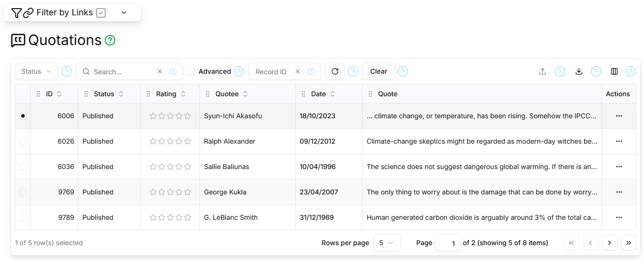This screenshot has width=644, height=260.
Task: Open the Rows per page dropdown
Action: coord(387,243)
